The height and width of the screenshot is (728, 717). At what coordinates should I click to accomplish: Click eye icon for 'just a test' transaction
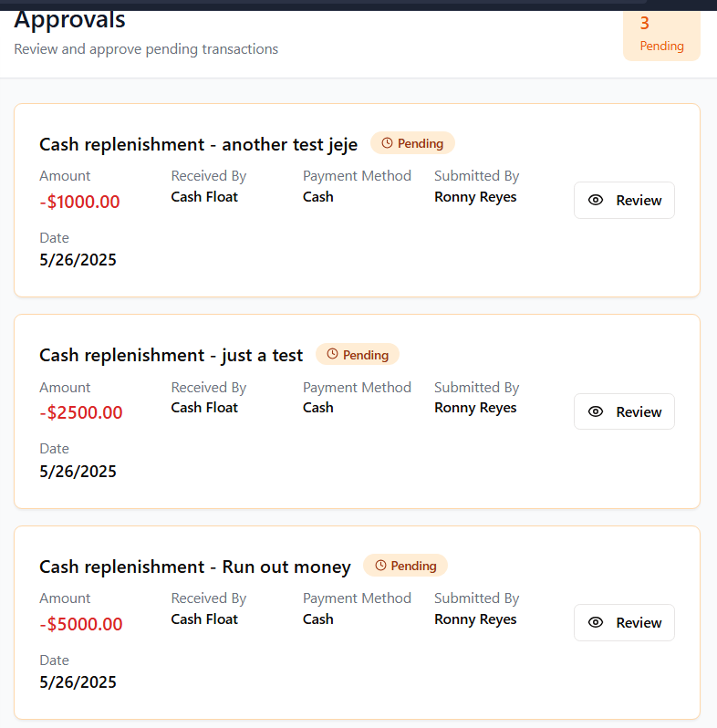pyautogui.click(x=596, y=412)
